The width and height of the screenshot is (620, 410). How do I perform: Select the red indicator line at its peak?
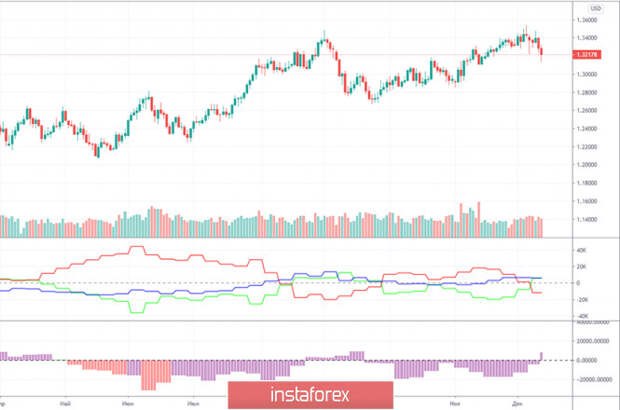pyautogui.click(x=137, y=247)
